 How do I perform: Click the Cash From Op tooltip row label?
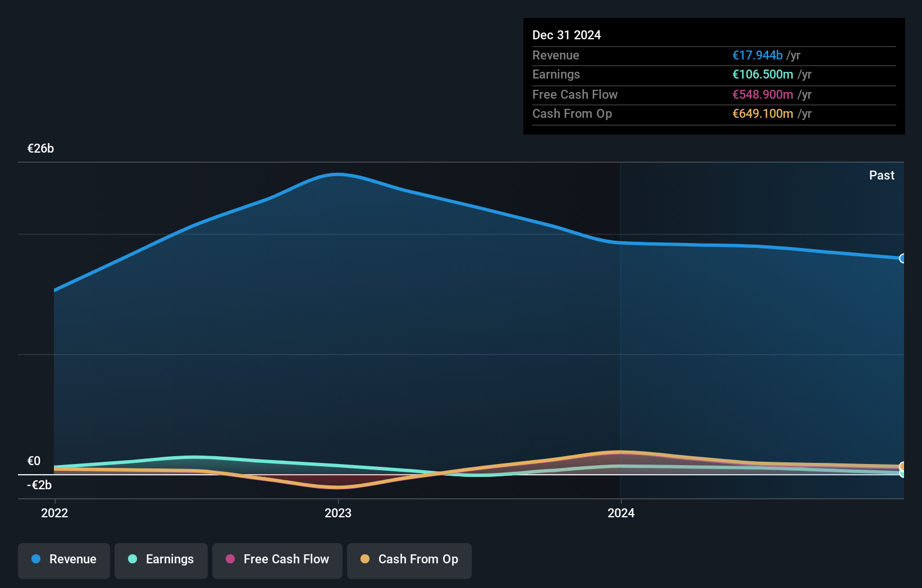click(x=572, y=113)
